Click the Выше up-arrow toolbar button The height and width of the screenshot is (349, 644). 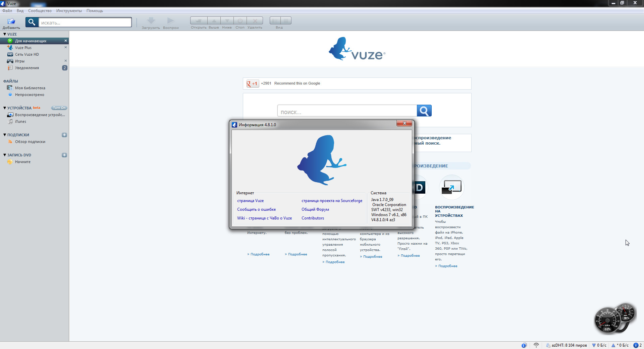tap(214, 20)
